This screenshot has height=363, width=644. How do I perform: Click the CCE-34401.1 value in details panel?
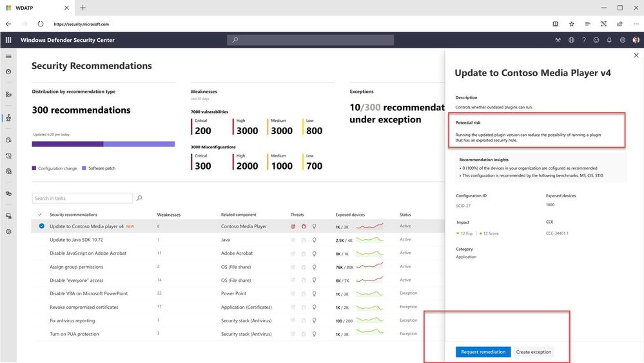click(x=557, y=233)
